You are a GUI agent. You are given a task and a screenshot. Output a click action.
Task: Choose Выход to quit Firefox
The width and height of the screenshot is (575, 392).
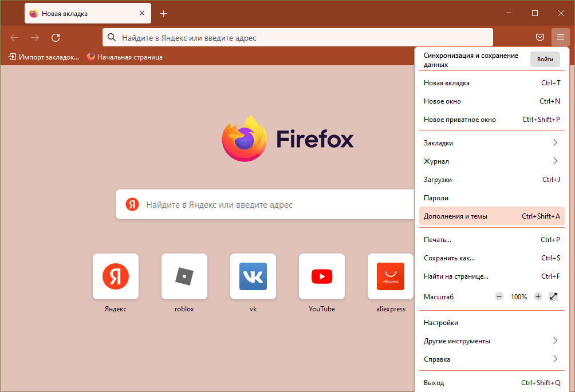coord(492,382)
